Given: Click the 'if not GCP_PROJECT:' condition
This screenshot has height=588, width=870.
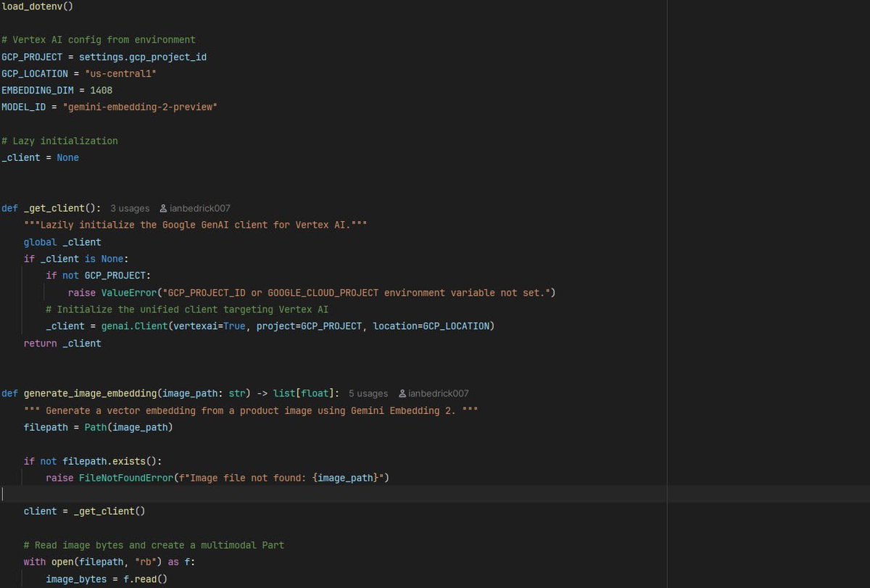Looking at the screenshot, I should click(x=99, y=276).
